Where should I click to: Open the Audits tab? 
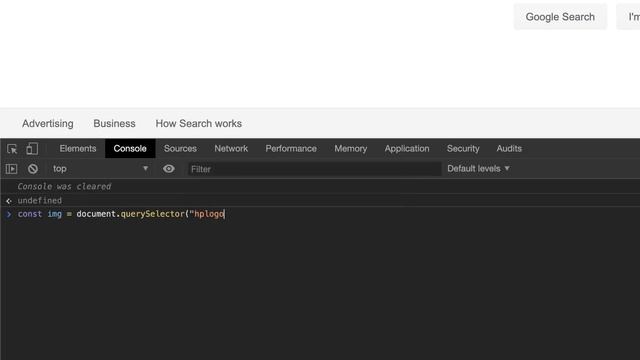point(509,149)
